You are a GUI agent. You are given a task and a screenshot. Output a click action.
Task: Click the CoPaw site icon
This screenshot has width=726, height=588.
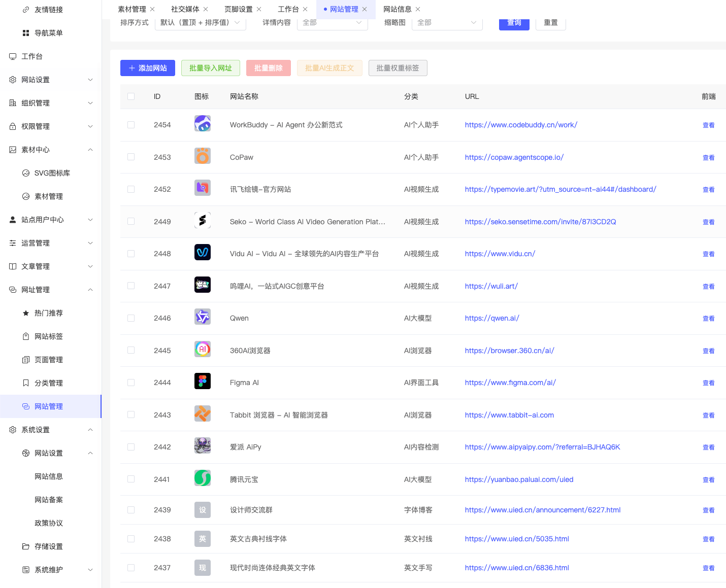coord(203,156)
